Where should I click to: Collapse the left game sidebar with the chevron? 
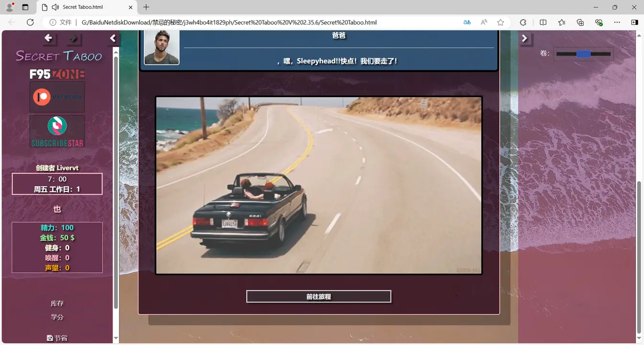click(113, 38)
